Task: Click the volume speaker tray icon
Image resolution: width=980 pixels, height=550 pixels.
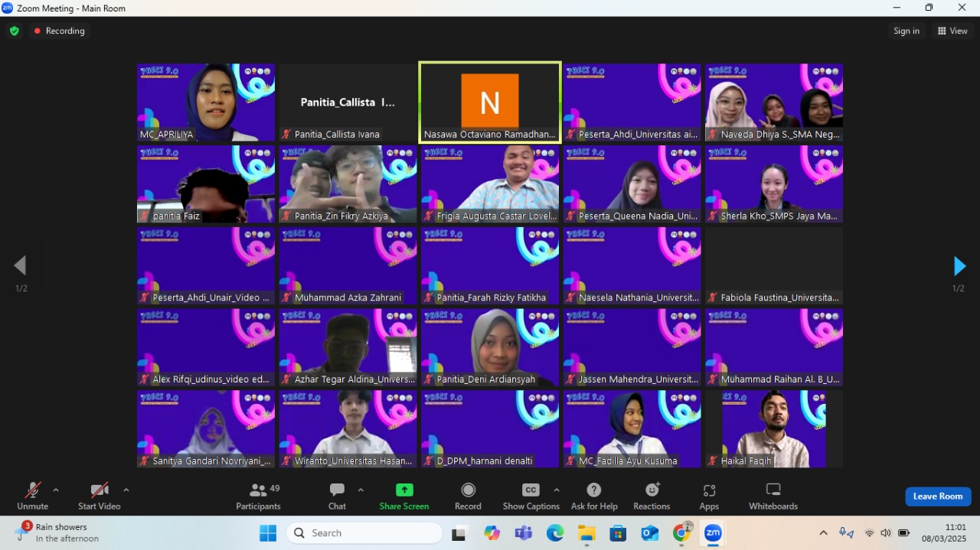Action: (x=886, y=533)
